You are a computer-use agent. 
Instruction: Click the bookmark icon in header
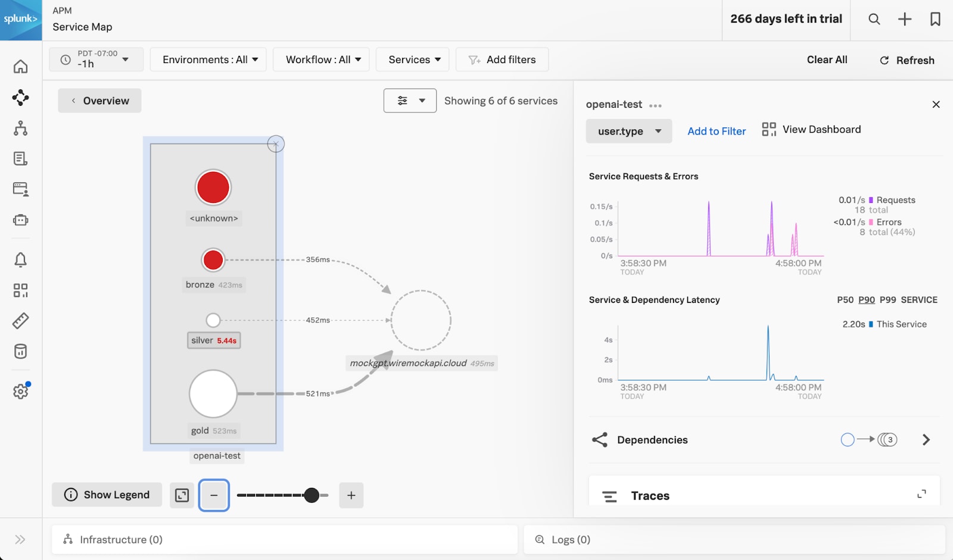tap(935, 19)
